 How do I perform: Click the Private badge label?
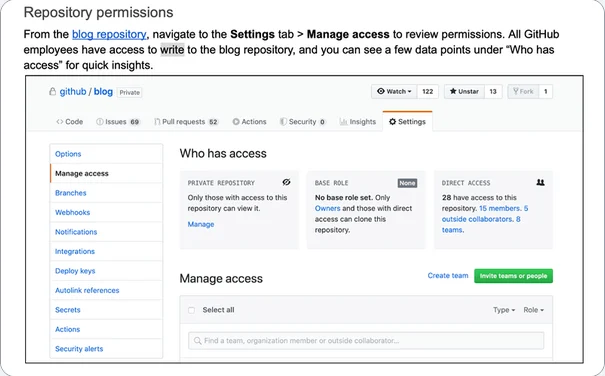130,93
